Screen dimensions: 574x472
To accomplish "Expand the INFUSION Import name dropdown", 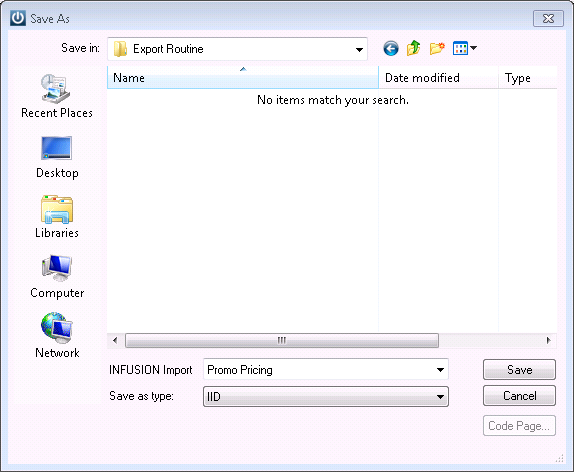I will tap(440, 370).
